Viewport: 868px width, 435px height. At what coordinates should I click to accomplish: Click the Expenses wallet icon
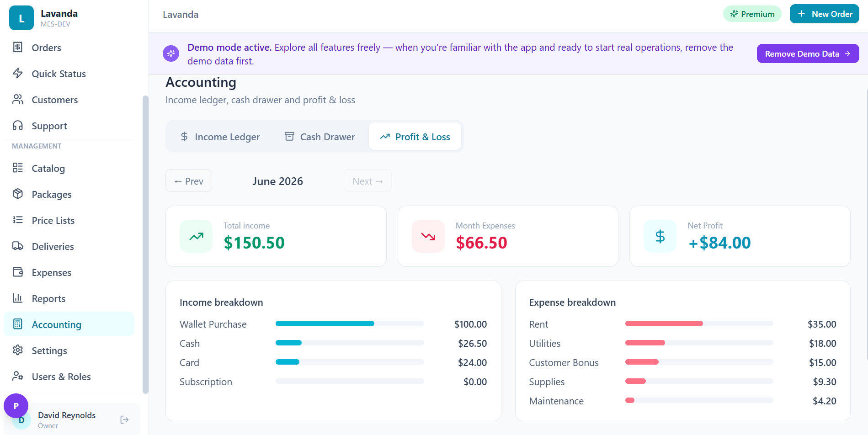18,272
